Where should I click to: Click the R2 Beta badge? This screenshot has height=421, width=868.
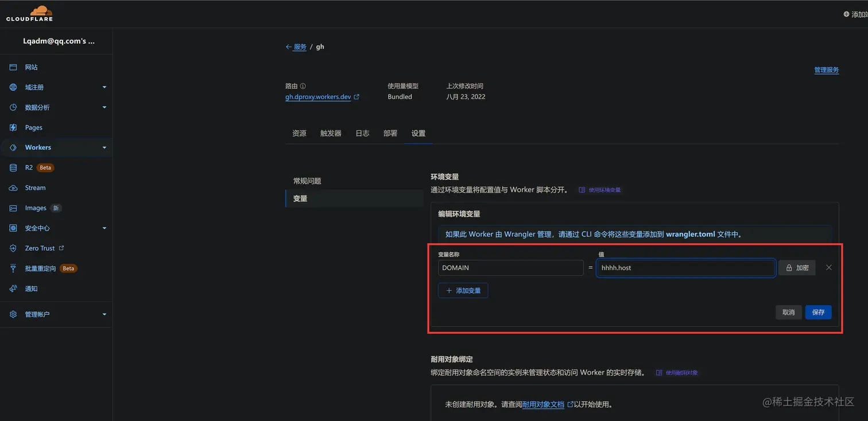[x=45, y=167]
